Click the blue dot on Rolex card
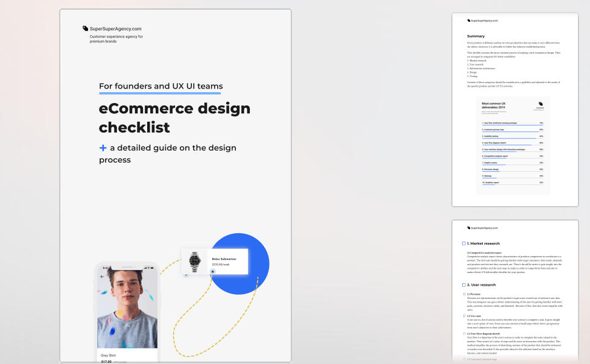Screen dimensions: 590x364 [212, 272]
